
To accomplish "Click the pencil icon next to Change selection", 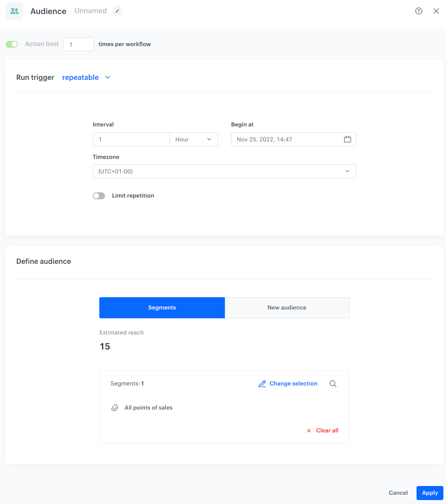I will coord(263,383).
